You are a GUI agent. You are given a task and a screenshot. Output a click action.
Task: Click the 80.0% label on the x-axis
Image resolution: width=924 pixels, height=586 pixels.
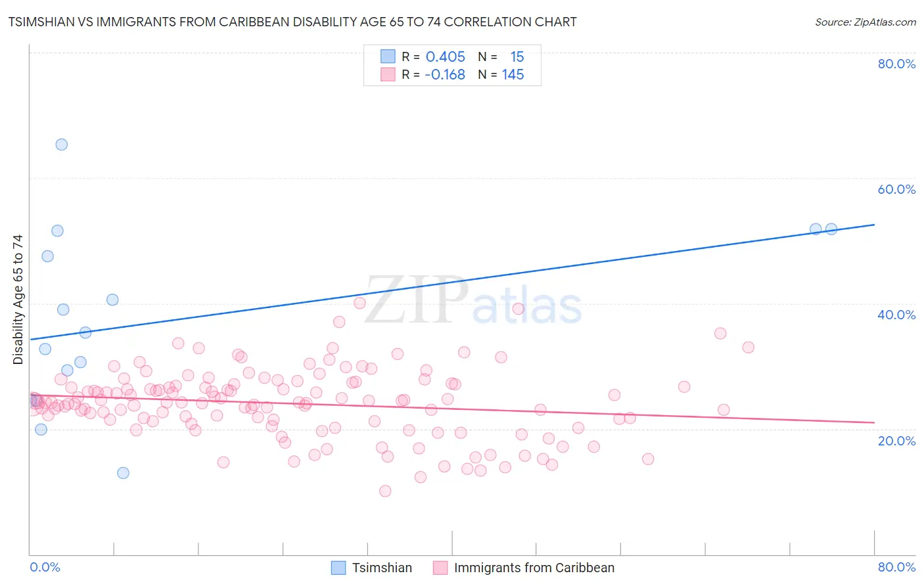896,567
